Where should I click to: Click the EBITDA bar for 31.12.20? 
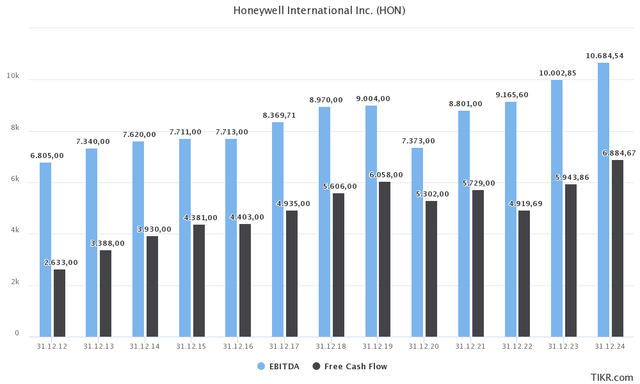(x=417, y=242)
